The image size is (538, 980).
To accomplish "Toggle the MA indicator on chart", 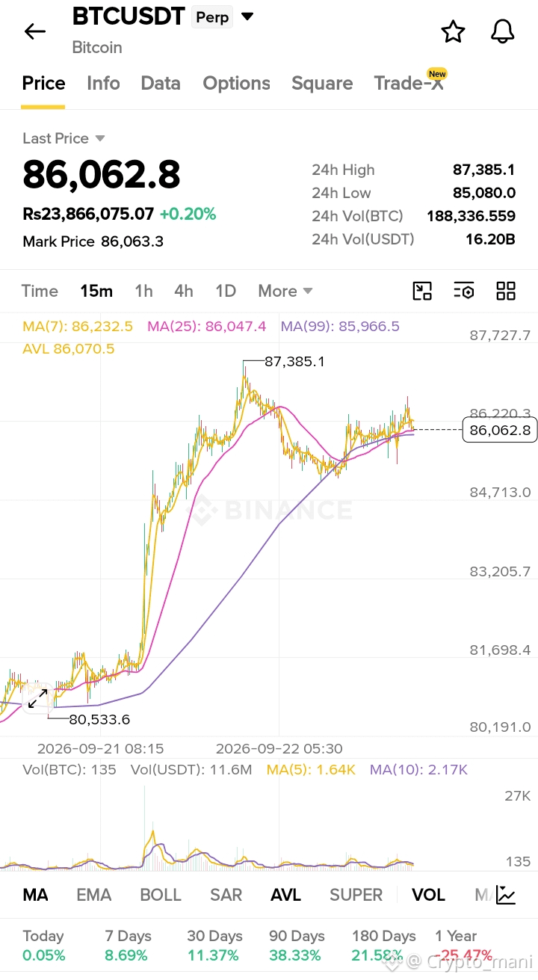I will [36, 895].
